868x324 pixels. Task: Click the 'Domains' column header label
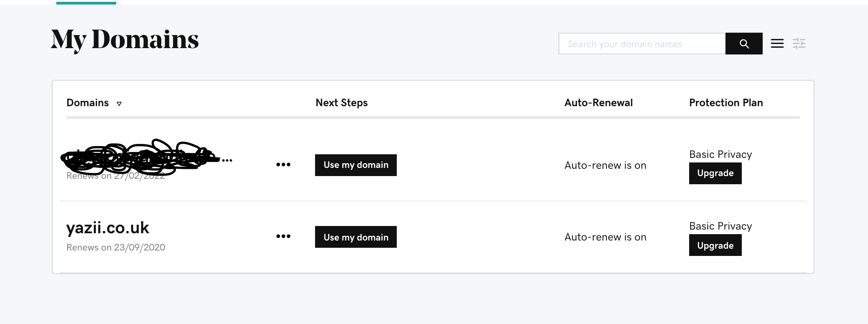88,103
